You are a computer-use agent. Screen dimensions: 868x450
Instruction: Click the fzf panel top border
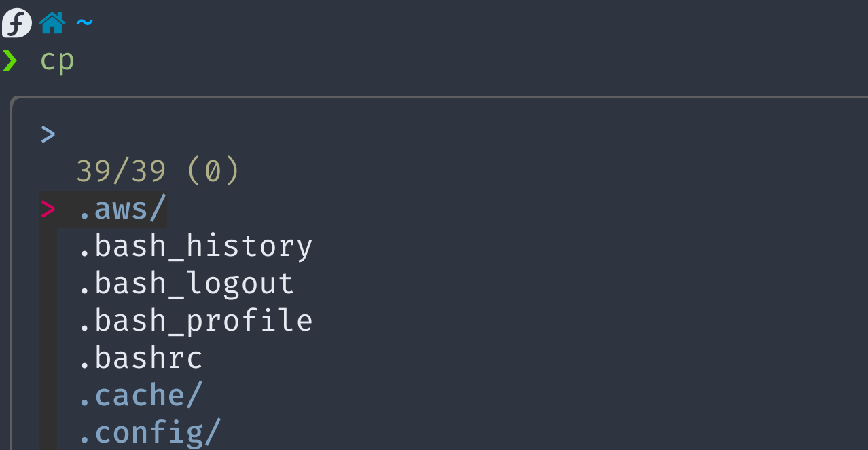pyautogui.click(x=435, y=98)
